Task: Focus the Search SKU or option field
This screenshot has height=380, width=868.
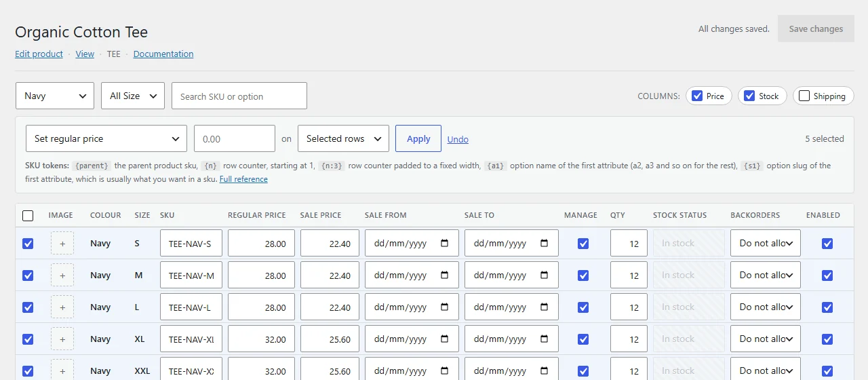Action: coord(239,96)
